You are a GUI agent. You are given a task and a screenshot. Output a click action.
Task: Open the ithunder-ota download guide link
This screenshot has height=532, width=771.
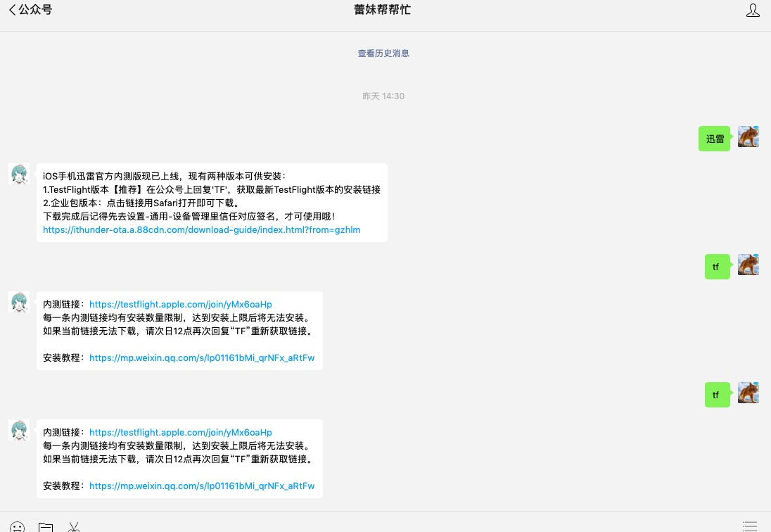(x=202, y=230)
